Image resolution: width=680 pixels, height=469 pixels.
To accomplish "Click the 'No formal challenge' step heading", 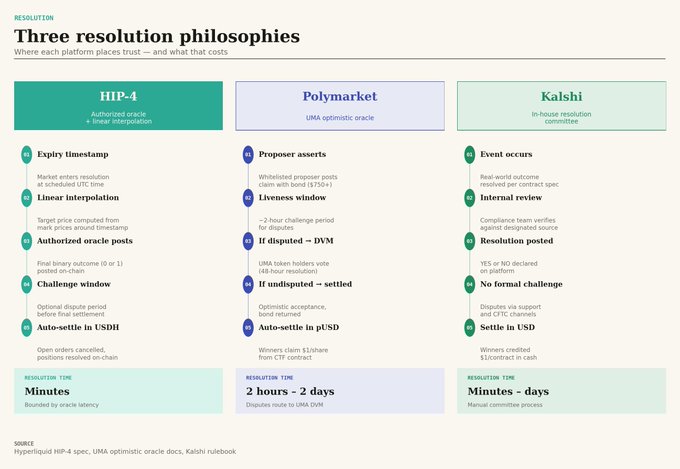I will [x=521, y=284].
